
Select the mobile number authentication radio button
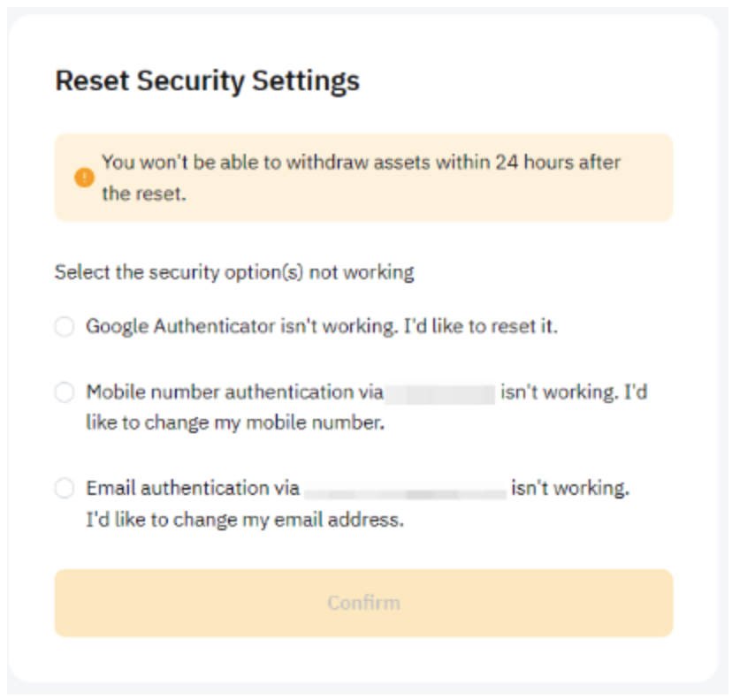pos(65,392)
